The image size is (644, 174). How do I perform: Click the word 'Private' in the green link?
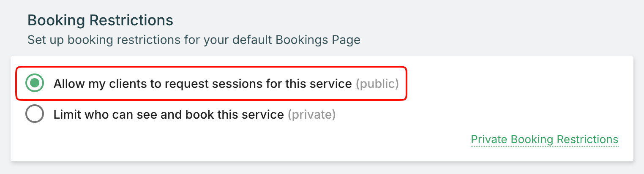click(x=489, y=139)
